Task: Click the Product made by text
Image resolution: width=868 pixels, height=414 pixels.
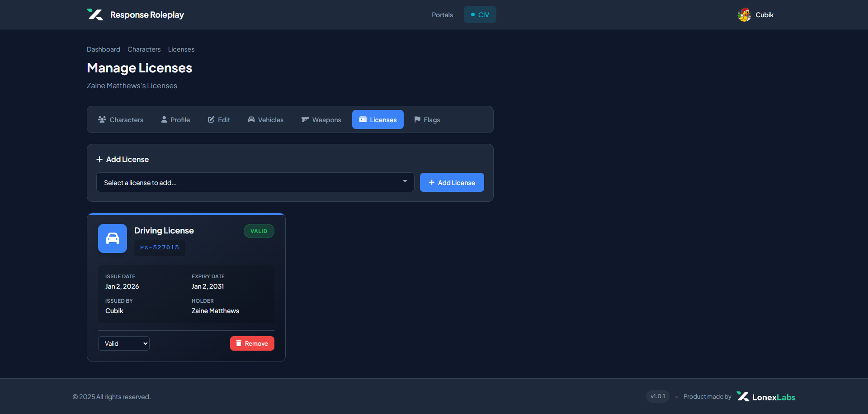Action: pyautogui.click(x=708, y=397)
